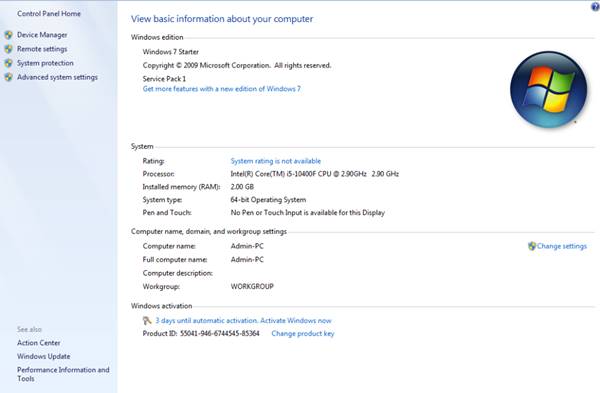Click the 'Service Pack 1' text
The width and height of the screenshot is (600, 393).
click(164, 79)
